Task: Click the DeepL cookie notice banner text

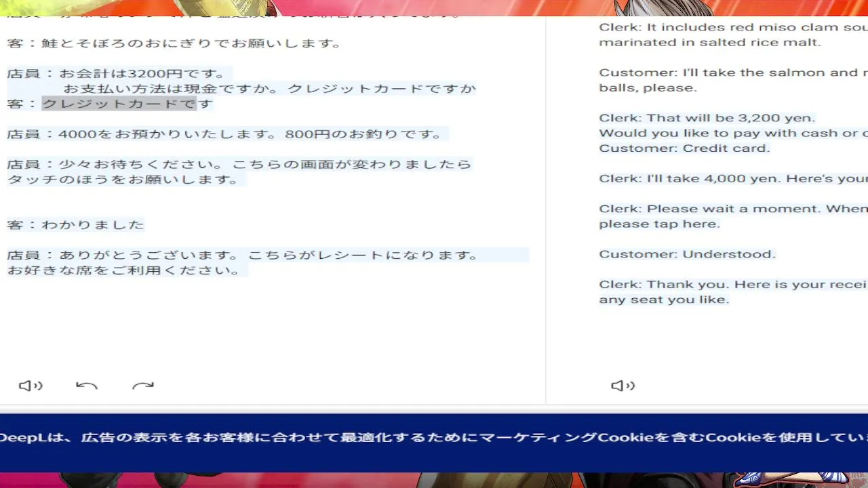Action: (x=434, y=438)
